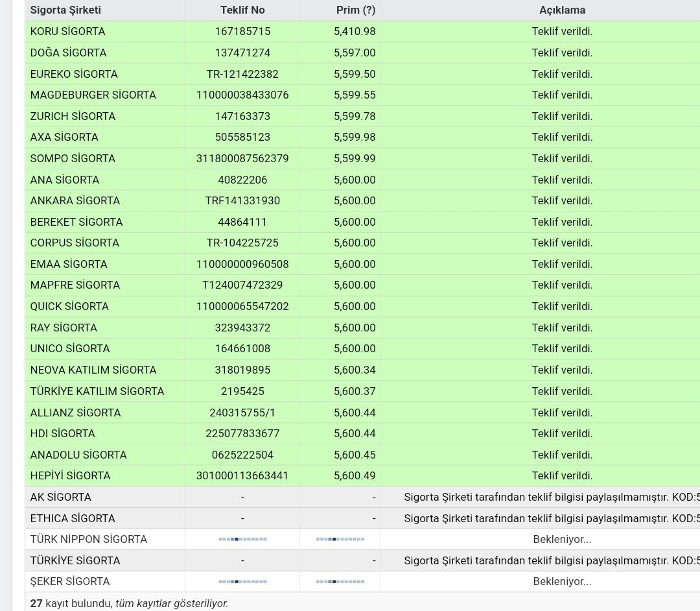The image size is (700, 611).
Task: Open AXA SİGORTA offer number 505585123
Action: coord(242,138)
